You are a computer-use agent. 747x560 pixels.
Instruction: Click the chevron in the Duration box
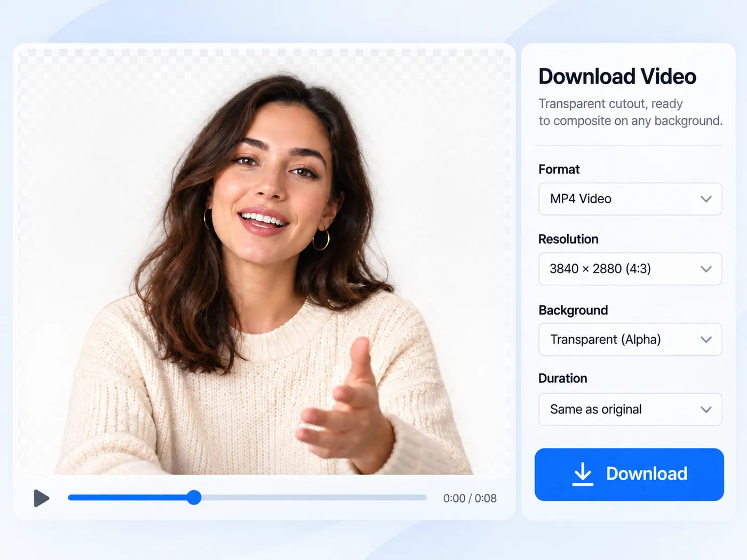tap(706, 410)
